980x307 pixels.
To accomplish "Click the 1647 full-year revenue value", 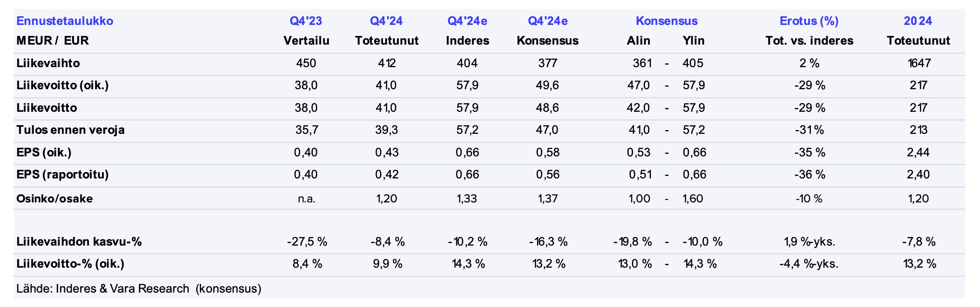I will point(919,63).
